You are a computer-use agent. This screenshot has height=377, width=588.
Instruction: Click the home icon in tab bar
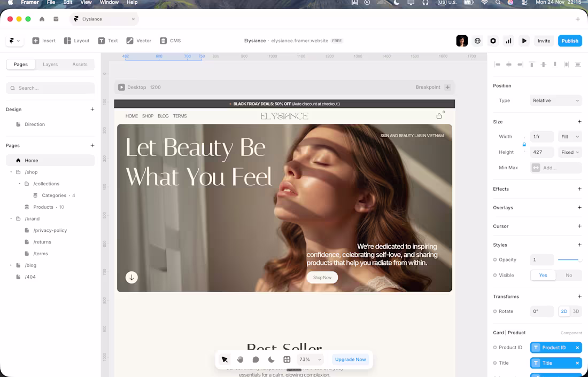[x=42, y=19]
